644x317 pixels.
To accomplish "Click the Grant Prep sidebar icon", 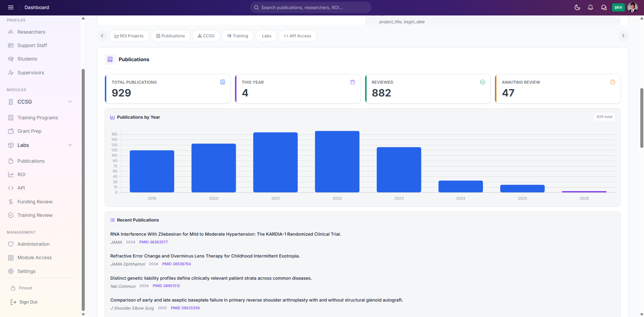I will pos(11,131).
